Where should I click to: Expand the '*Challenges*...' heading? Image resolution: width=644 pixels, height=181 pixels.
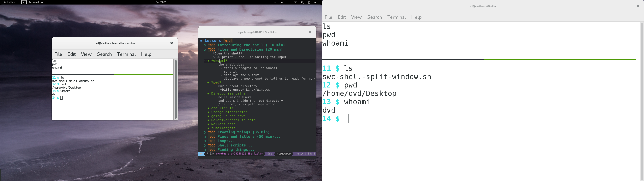(226, 128)
